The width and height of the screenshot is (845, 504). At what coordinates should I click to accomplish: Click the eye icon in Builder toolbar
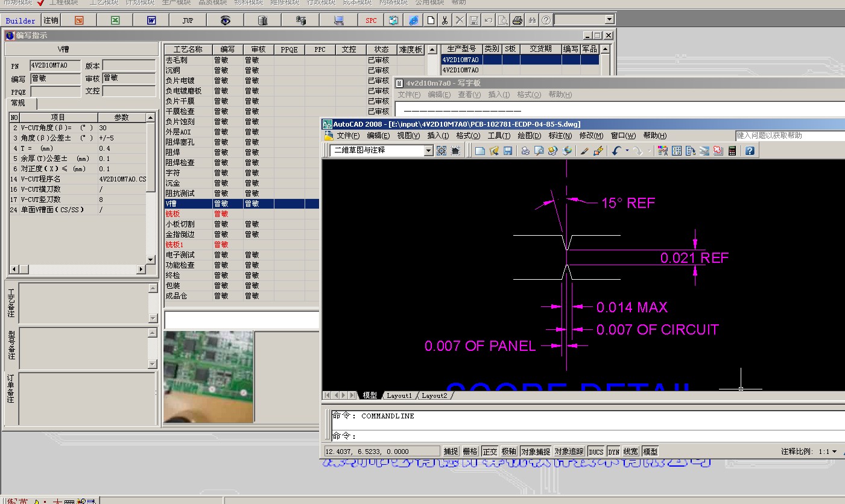[x=225, y=20]
